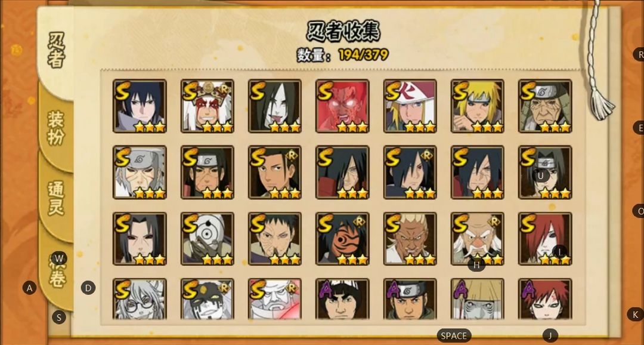This screenshot has width=644, height=345.
Task: Open the bottom scroll tab in sidebar
Action: click(57, 272)
